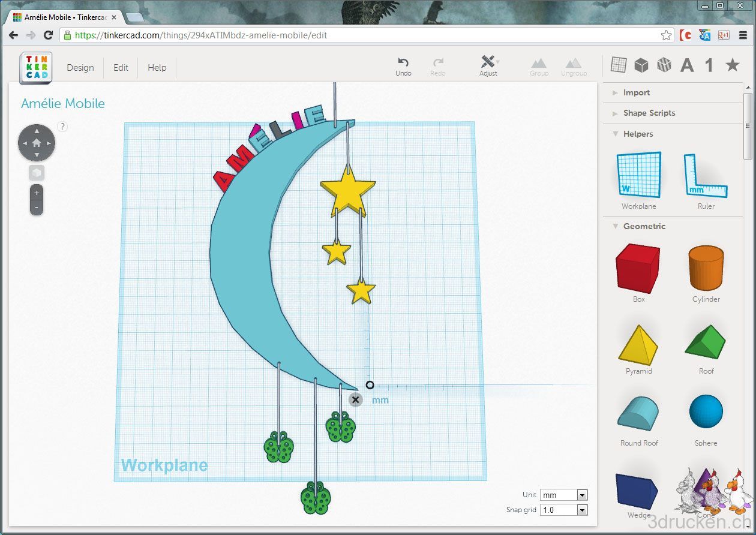Rotate view right with right arrow
The height and width of the screenshot is (535, 756).
coord(49,143)
